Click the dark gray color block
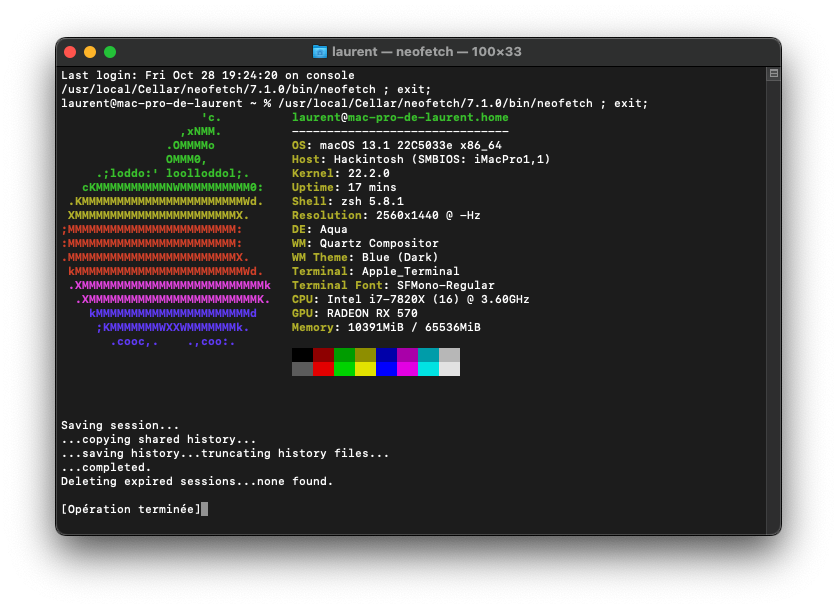Screen dimensions: 837x609 coord(302,369)
